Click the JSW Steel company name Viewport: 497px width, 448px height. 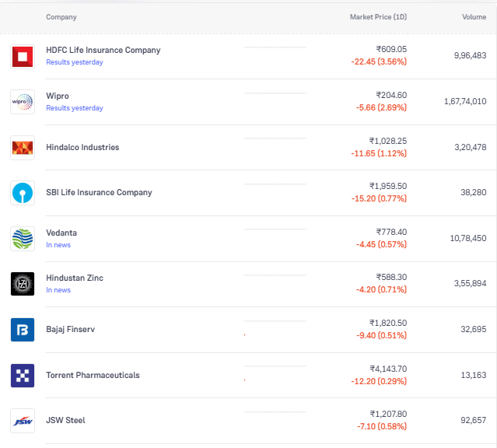(65, 421)
